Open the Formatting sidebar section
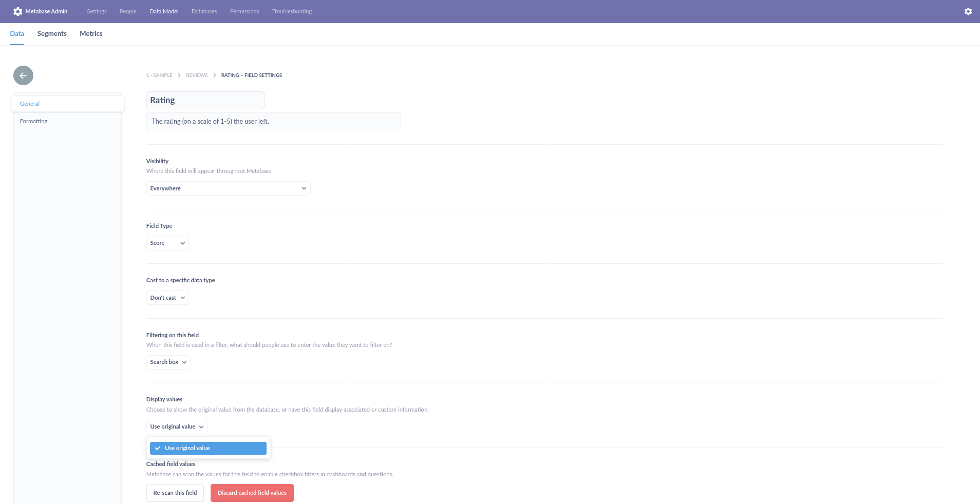 tap(33, 121)
